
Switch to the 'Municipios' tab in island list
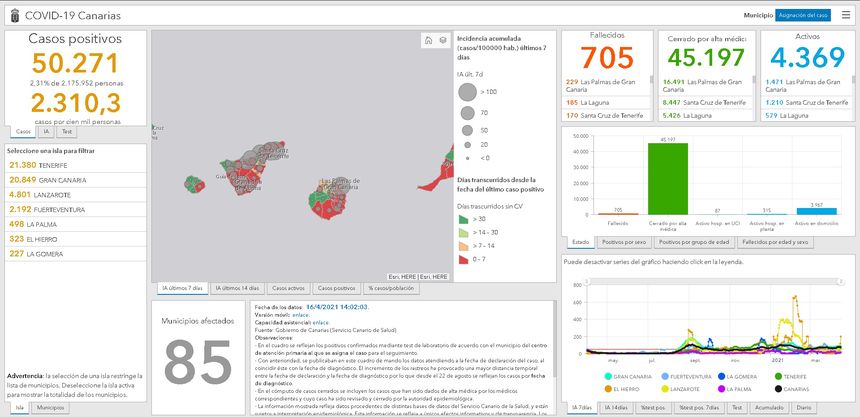(51, 408)
